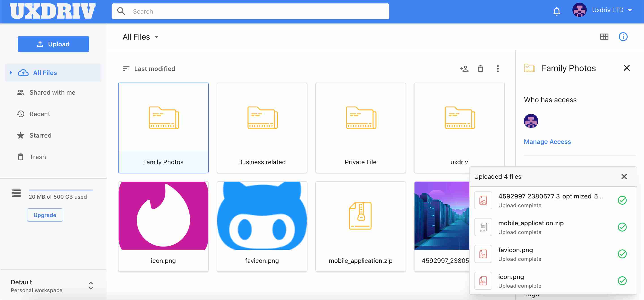This screenshot has width=644, height=300.
Task: Click the mobile_application.zip upload file icon
Action: [x=483, y=227]
